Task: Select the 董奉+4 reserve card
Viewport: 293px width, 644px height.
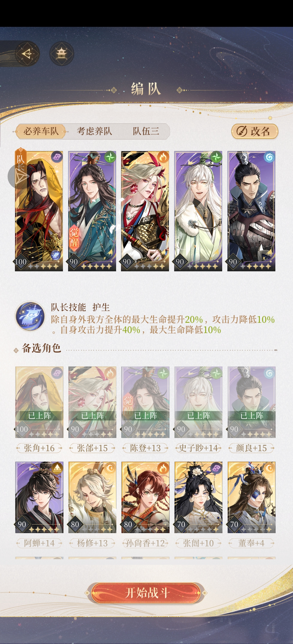Action: pyautogui.click(x=251, y=497)
